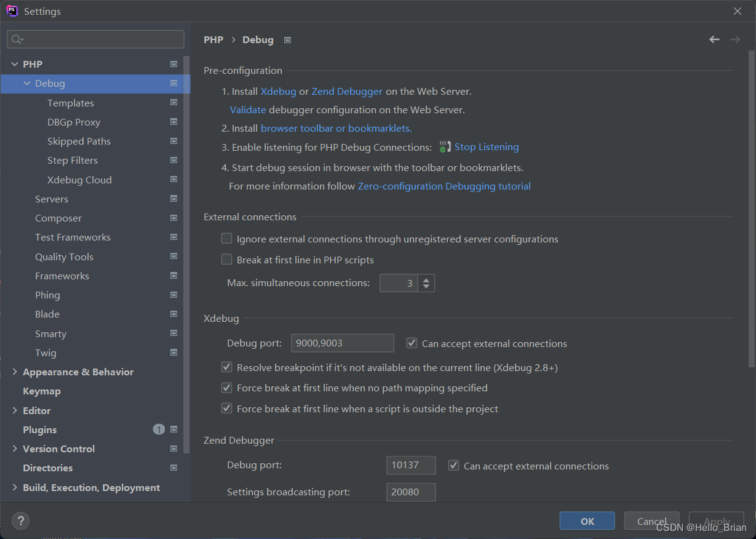Expand the Editor settings node
This screenshot has height=539, width=756.
pos(15,410)
